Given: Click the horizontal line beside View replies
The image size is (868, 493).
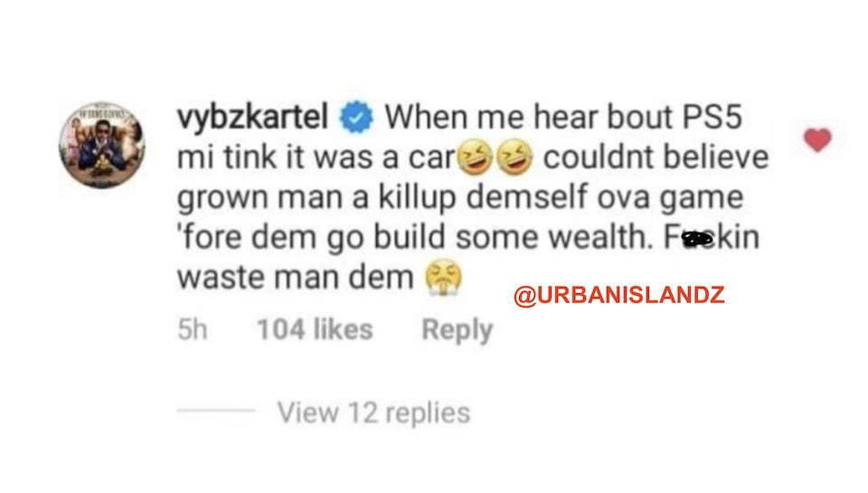Looking at the screenshot, I should point(216,411).
